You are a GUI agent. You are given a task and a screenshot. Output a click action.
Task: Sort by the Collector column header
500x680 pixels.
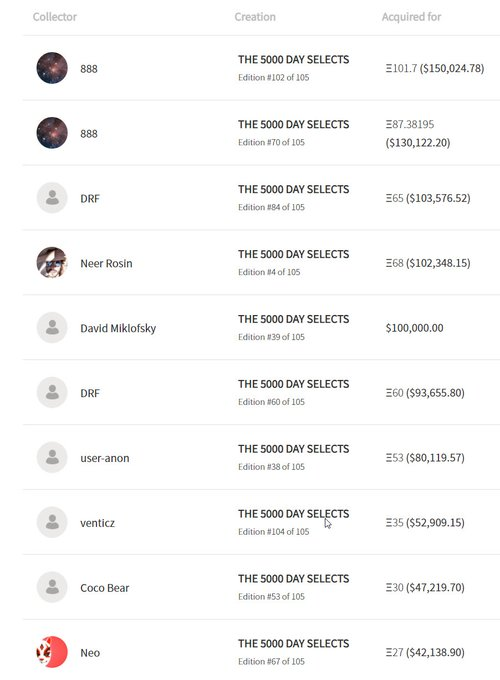pyautogui.click(x=55, y=17)
